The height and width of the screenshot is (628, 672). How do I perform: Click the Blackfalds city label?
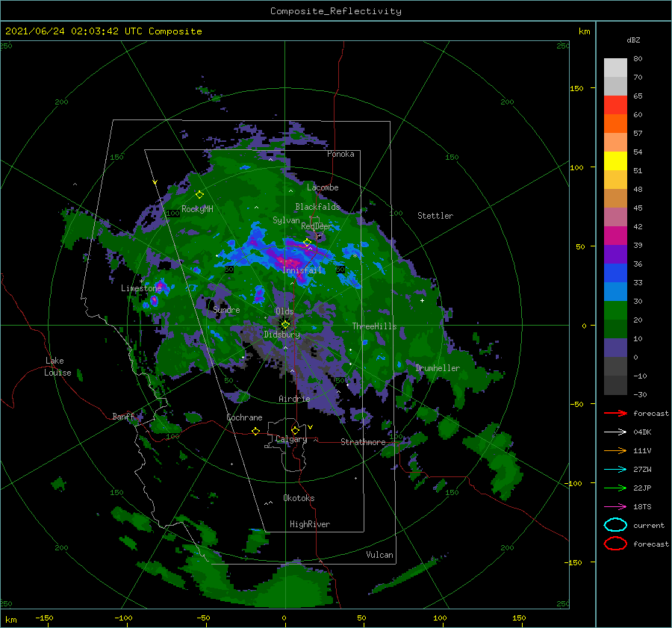click(x=317, y=207)
